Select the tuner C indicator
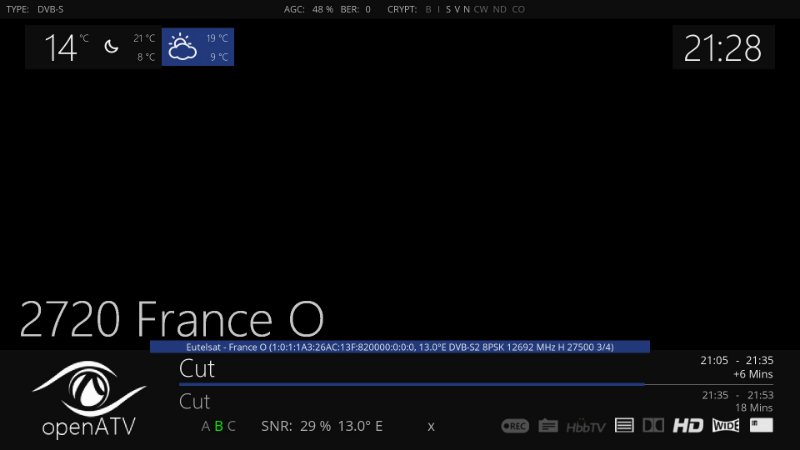Screen dimensions: 800x450 [232, 426]
